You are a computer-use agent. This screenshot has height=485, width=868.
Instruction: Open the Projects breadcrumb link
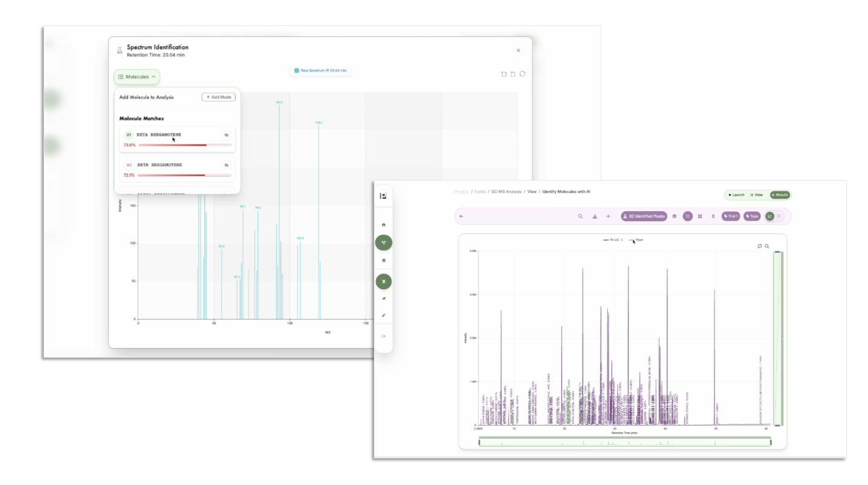[x=461, y=192]
